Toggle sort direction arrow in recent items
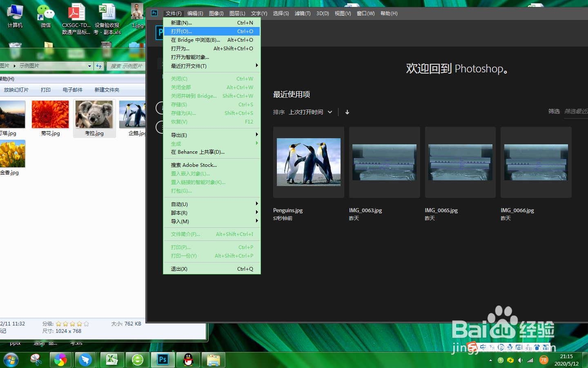The image size is (588, 368). [x=347, y=112]
